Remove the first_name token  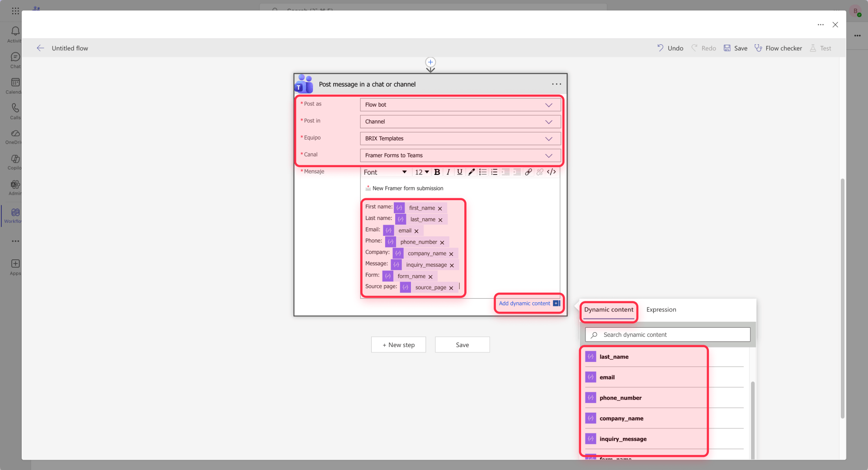tap(440, 208)
